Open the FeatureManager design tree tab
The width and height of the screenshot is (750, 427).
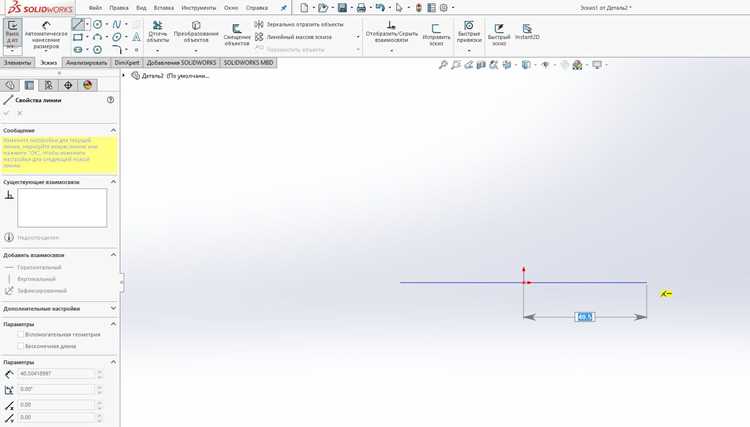[x=10, y=85]
